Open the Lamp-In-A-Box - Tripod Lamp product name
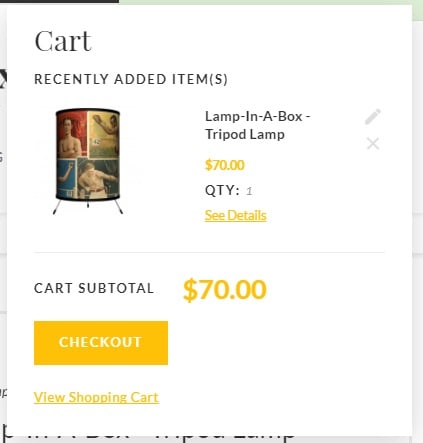Image resolution: width=423 pixels, height=443 pixels. click(257, 125)
